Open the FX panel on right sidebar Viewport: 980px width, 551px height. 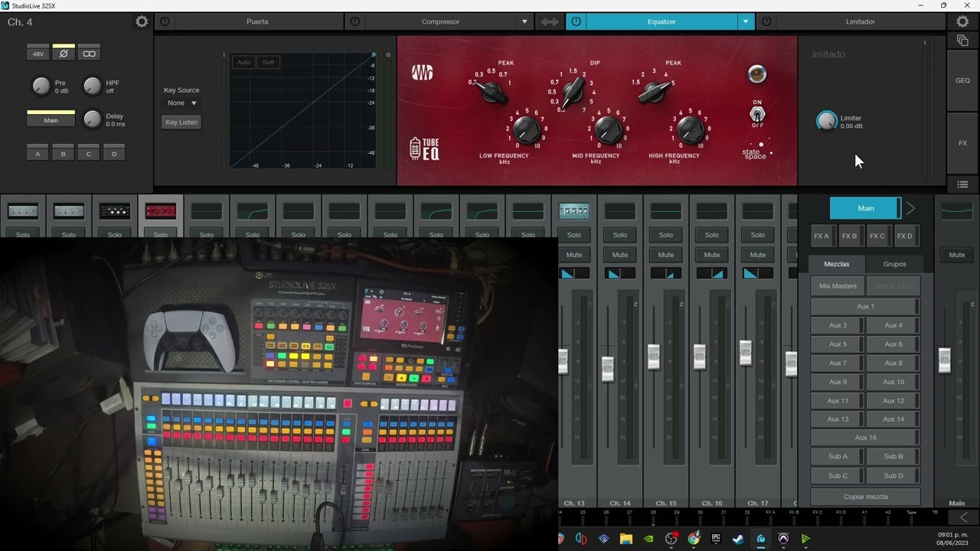(x=962, y=143)
